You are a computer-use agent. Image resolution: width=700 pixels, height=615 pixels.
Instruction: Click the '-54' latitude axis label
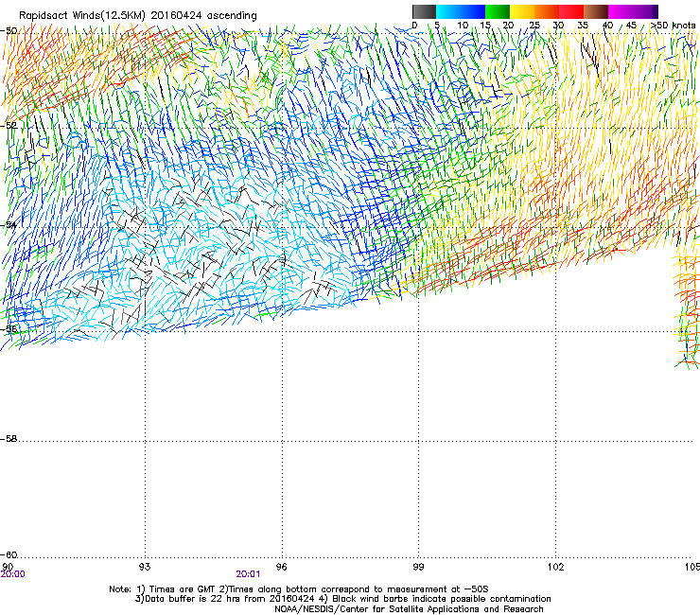9,224
